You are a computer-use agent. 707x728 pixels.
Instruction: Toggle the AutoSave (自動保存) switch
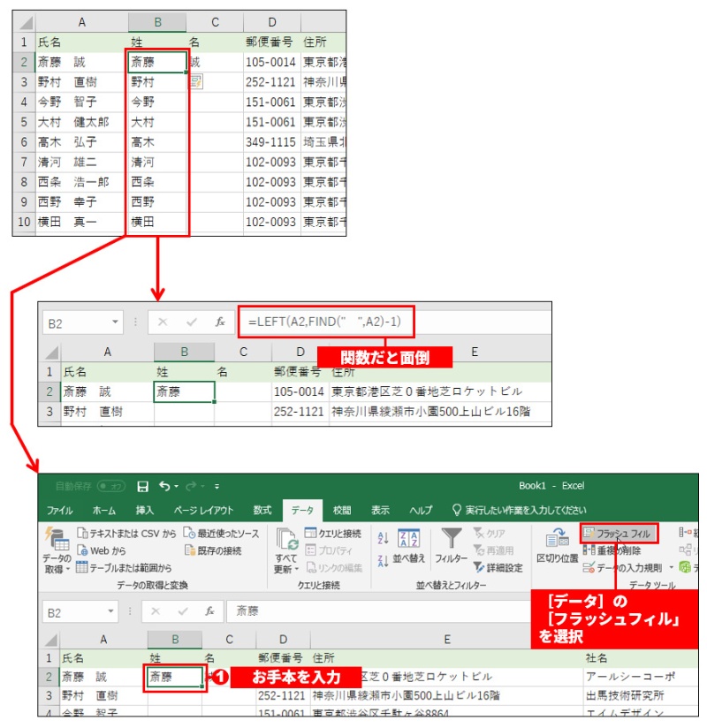[111, 486]
